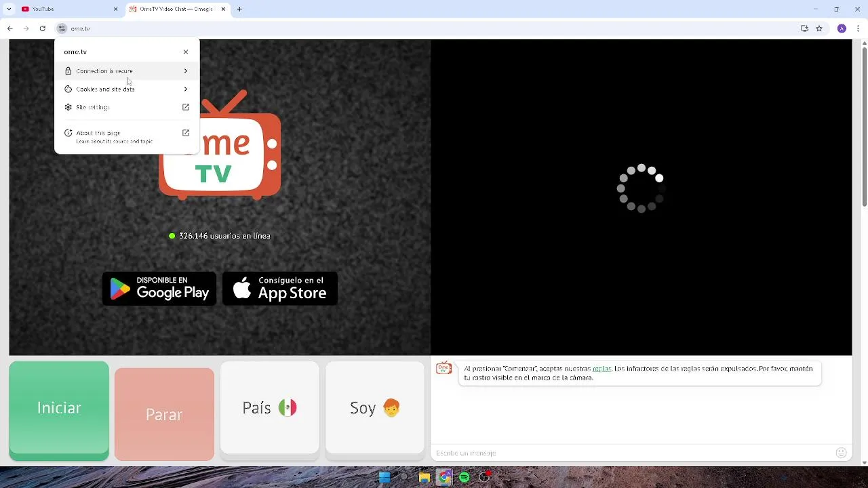
Task: Open the reglas rules link
Action: [601, 369]
